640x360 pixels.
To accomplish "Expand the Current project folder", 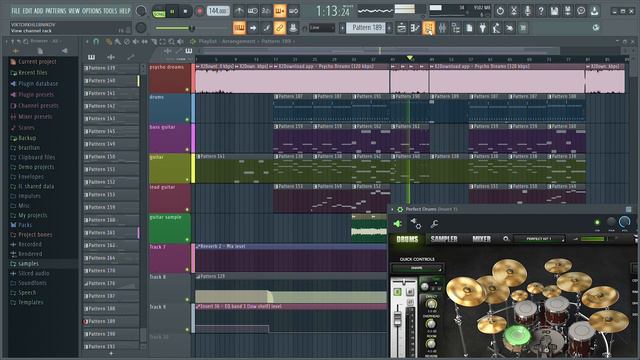I will point(37,62).
